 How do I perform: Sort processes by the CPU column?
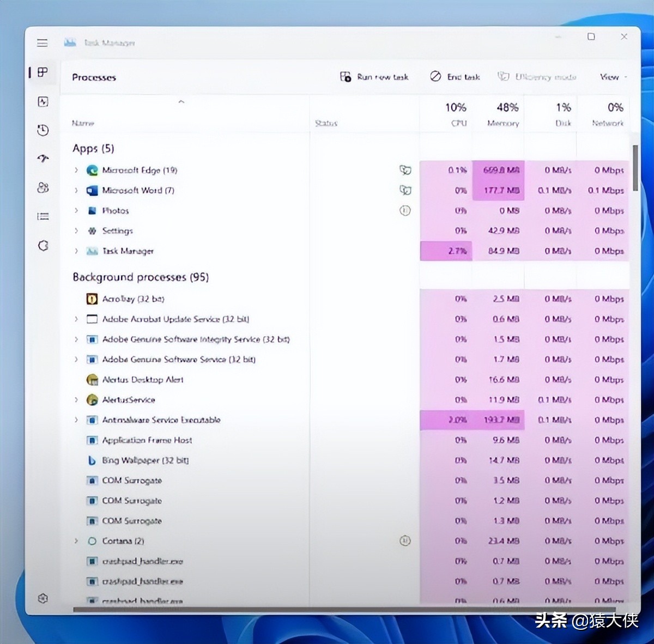[x=456, y=114]
